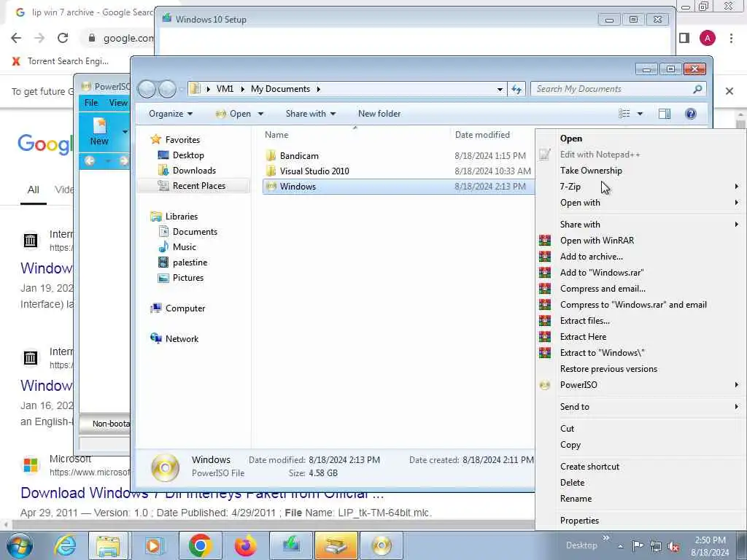
Task: Show the preview pane icon
Action: tap(665, 114)
